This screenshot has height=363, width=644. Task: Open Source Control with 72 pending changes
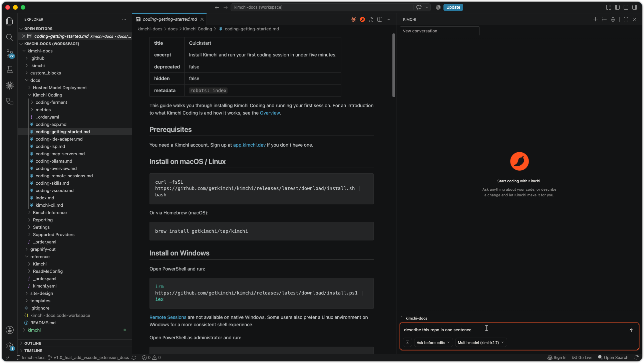(x=10, y=53)
